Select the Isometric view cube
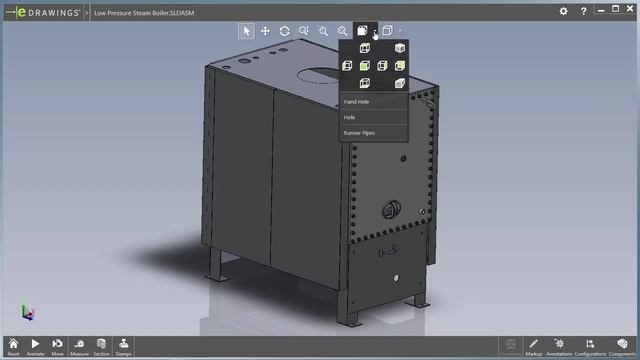The width and height of the screenshot is (640, 360). pyautogui.click(x=400, y=48)
